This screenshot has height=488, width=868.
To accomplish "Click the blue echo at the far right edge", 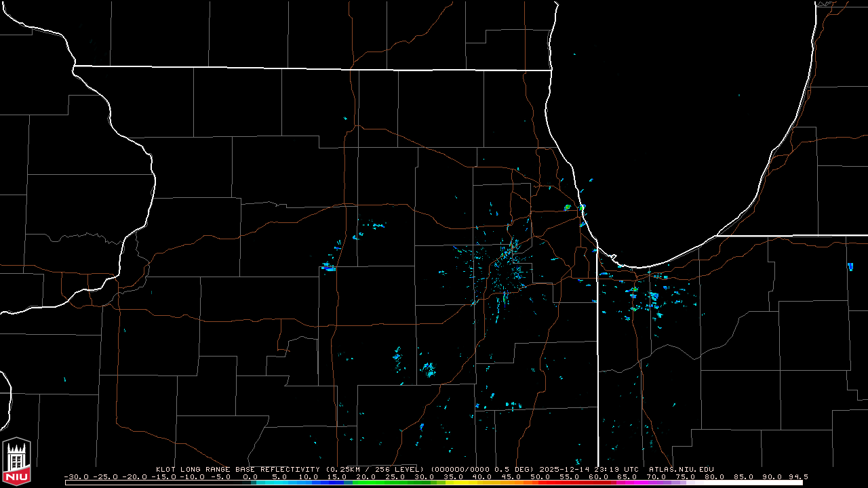I will click(x=850, y=266).
